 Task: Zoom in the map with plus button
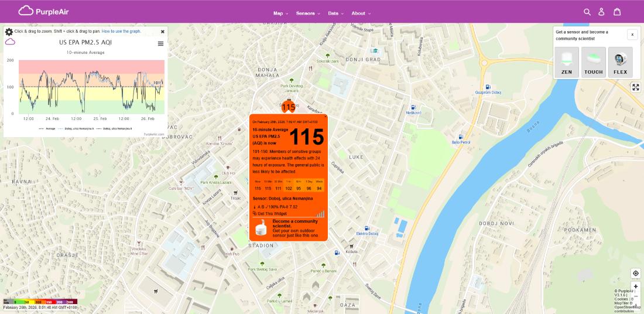[x=636, y=286]
